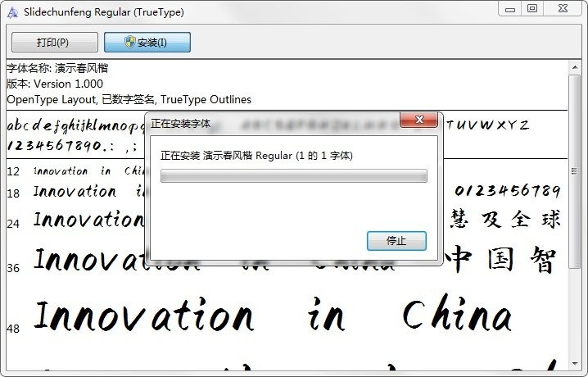Minimize the Slidechunfeng font viewer window

(510, 9)
